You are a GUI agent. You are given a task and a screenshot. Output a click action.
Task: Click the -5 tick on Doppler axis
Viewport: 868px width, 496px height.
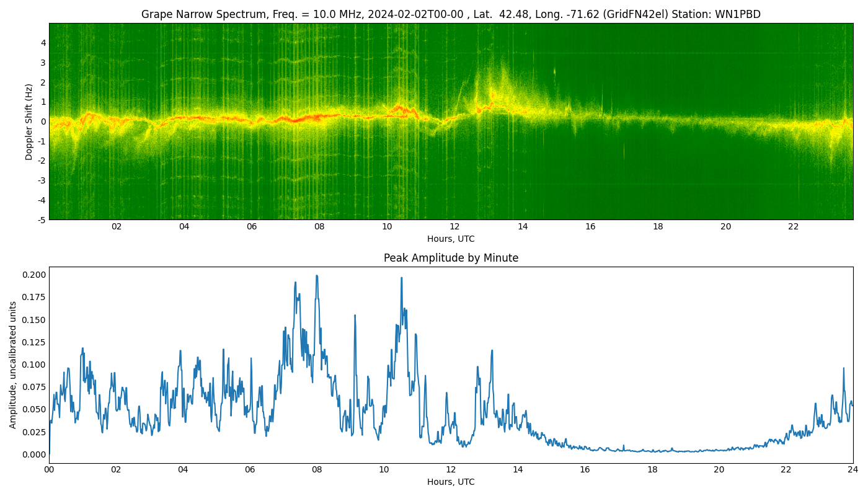click(41, 219)
